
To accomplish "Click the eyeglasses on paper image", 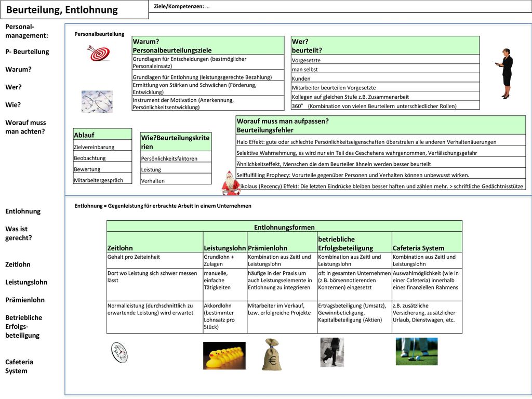I will tap(97, 101).
